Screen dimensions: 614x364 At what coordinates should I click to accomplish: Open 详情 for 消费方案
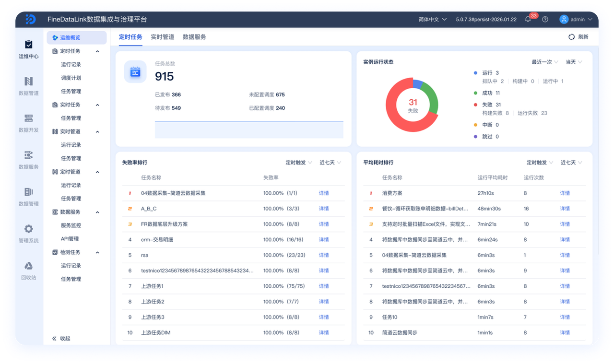point(565,193)
